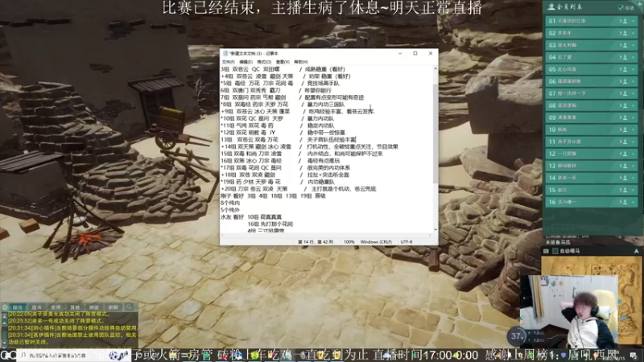Click small list icon left of 自动喂马
This screenshot has width=644, height=362.
pos(547,251)
